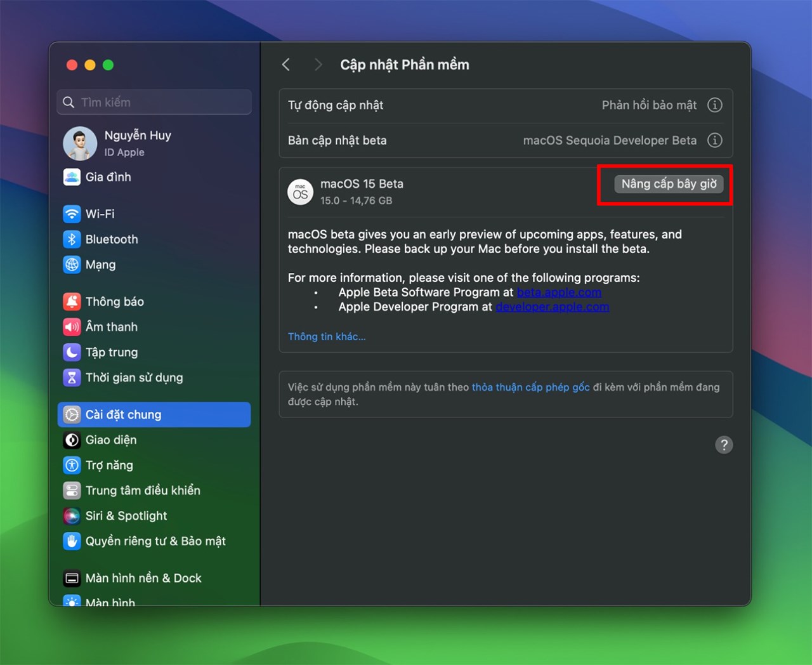Select Trợ năng accessibility icon
This screenshot has width=812, height=665.
pyautogui.click(x=72, y=465)
